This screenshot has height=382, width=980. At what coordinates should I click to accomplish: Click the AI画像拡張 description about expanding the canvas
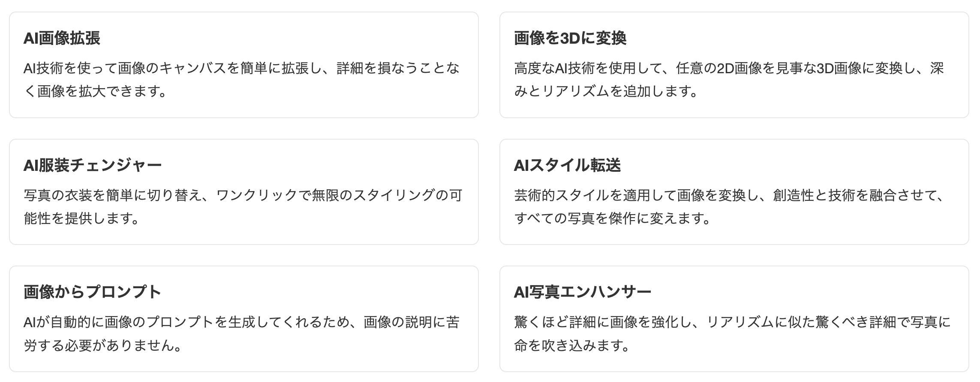(242, 80)
